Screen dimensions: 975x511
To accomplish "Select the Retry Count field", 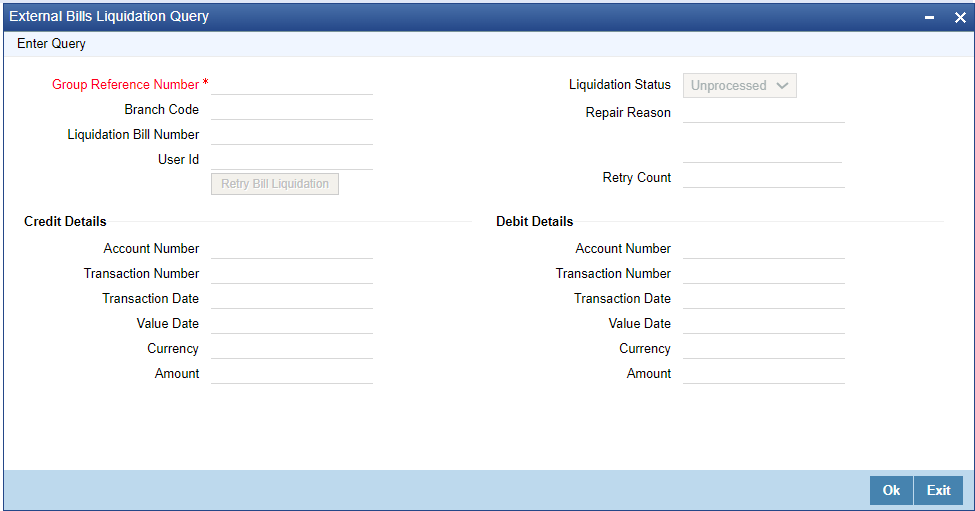I will pos(764,178).
